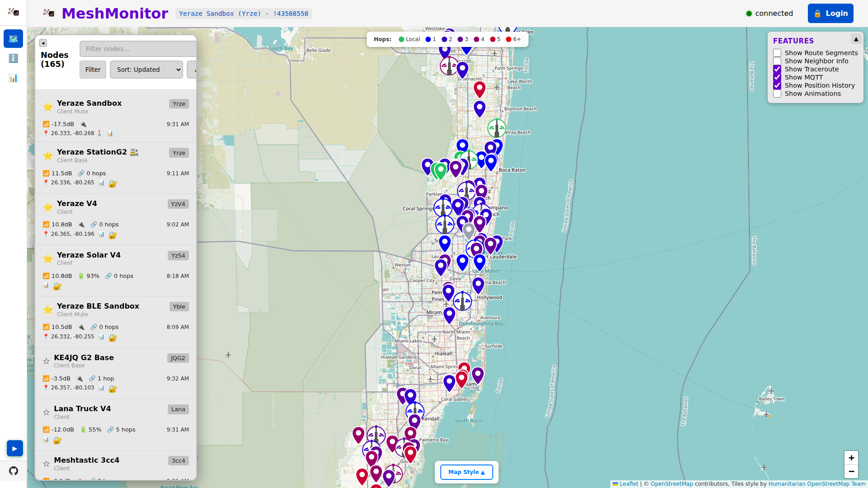Favorite the KE4JQ G2 Base star
Viewport: 868px width, 488px height.
click(46, 361)
